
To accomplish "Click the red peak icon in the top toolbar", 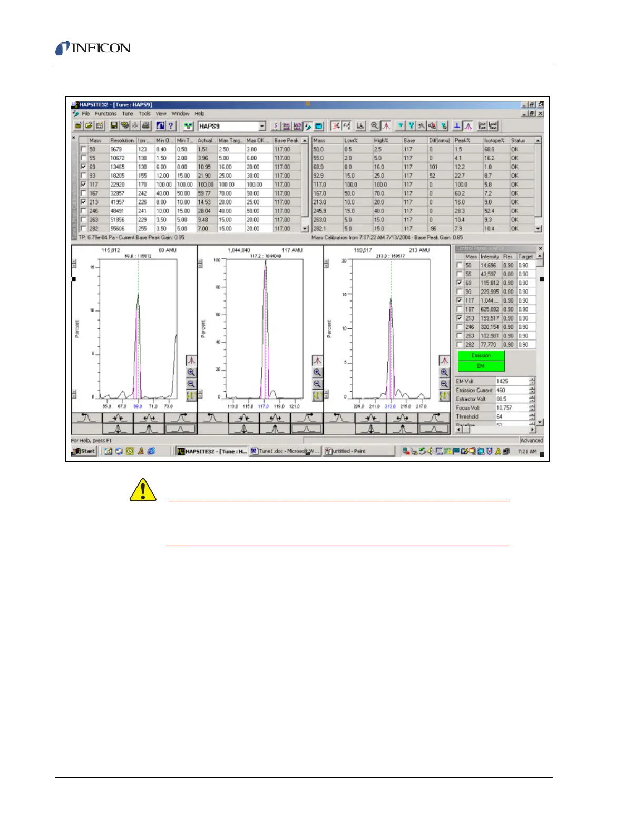I will (386, 126).
